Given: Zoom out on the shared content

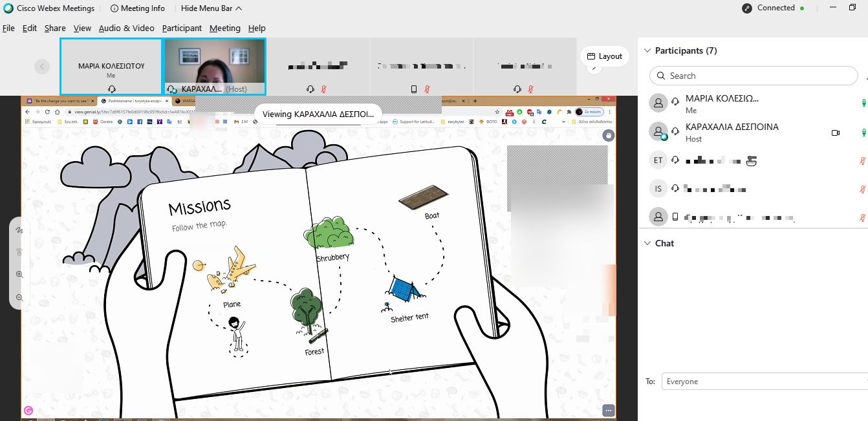Looking at the screenshot, I should point(19,297).
